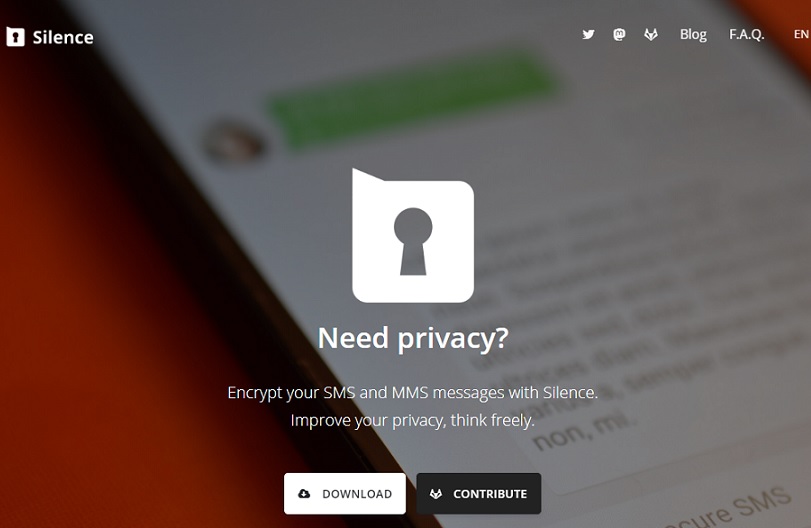Click the Silence keyhole logo in header

pos(16,37)
